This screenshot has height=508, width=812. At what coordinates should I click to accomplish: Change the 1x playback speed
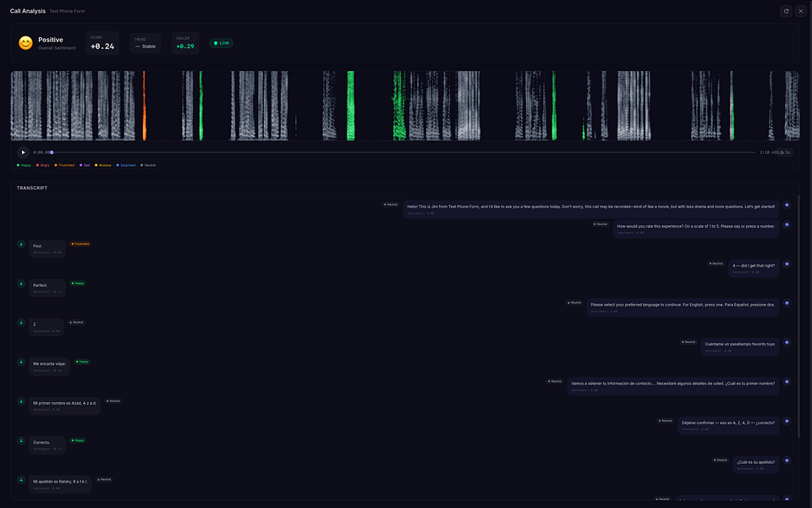click(x=785, y=152)
